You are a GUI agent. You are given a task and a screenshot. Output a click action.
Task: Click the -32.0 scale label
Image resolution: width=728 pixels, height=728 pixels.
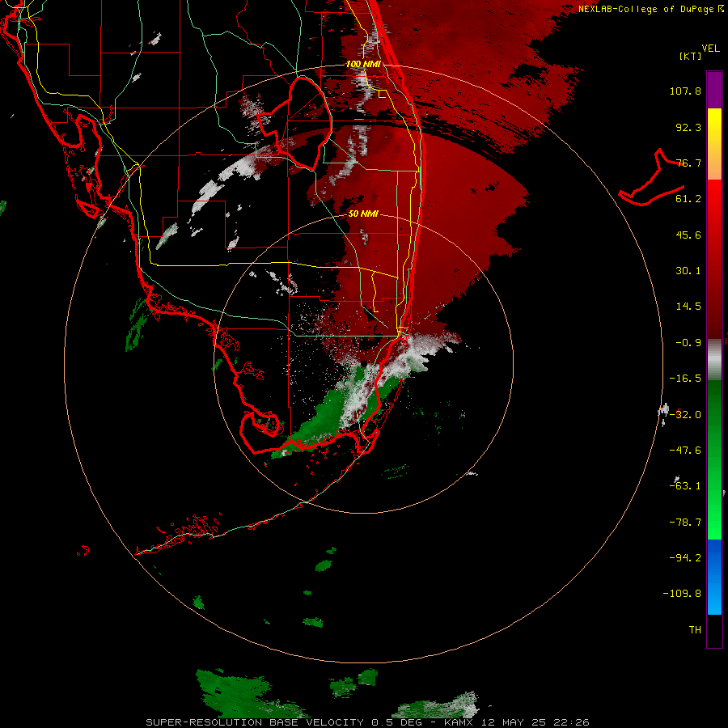685,415
